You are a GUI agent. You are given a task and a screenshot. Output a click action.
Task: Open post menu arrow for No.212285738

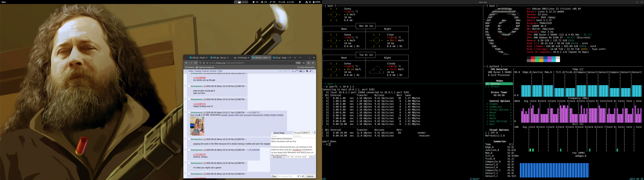[246, 113]
